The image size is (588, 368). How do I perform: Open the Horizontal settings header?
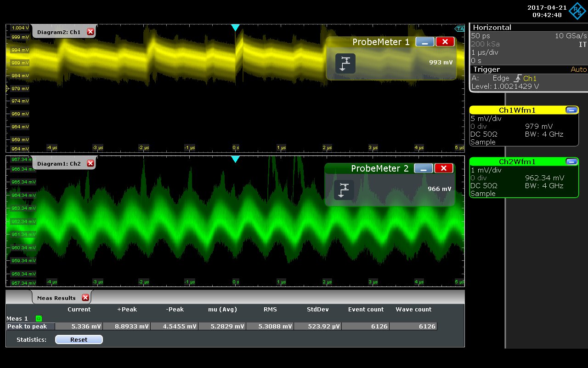click(528, 27)
